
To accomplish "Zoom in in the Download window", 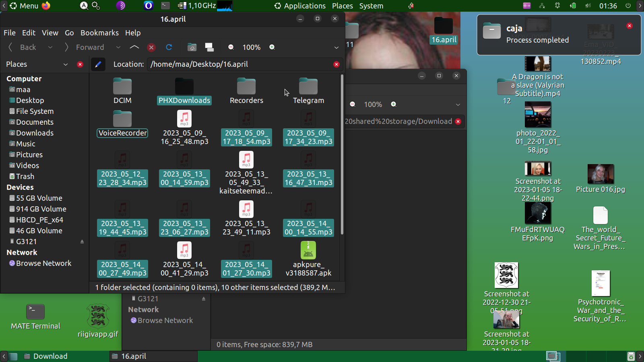I will 394,105.
